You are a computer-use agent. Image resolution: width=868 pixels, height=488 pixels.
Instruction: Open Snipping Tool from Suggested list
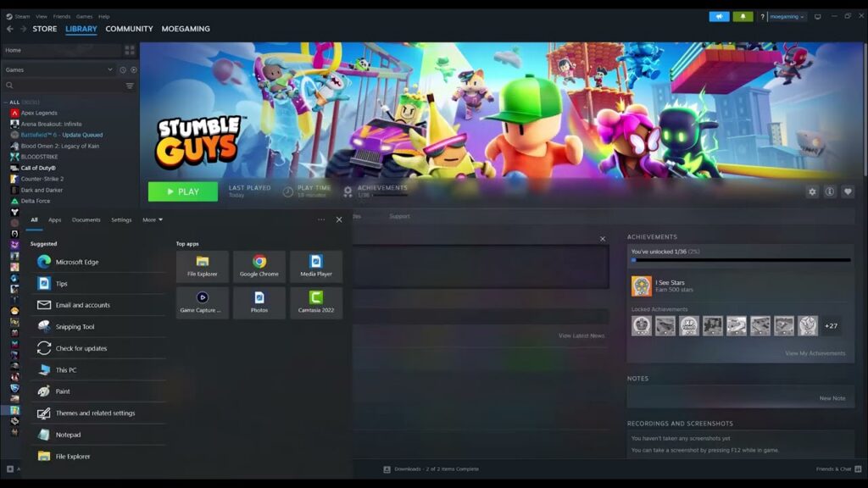coord(98,326)
